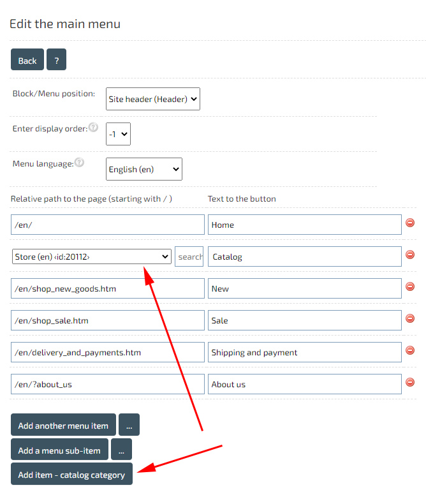
Task: Remove the Home menu item row
Action: point(410,223)
